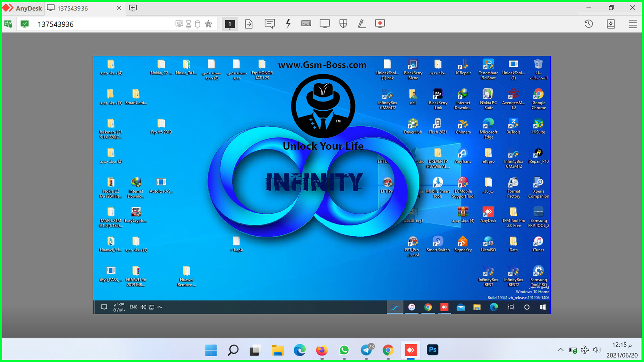Image resolution: width=644 pixels, height=362 pixels.
Task: Open AnyDesk session history
Action: 589,24
